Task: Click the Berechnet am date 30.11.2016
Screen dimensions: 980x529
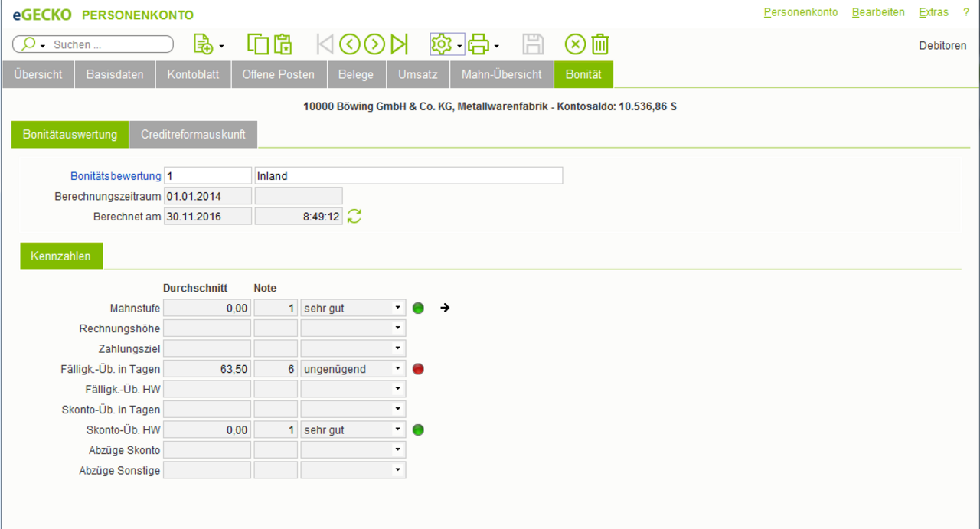Action: click(207, 217)
